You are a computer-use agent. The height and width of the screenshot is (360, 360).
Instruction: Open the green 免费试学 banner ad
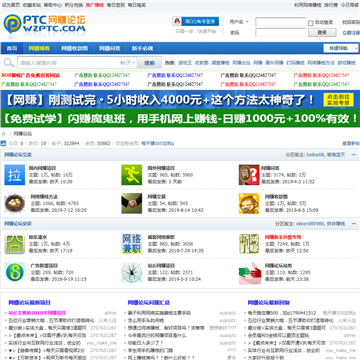pos(180,118)
